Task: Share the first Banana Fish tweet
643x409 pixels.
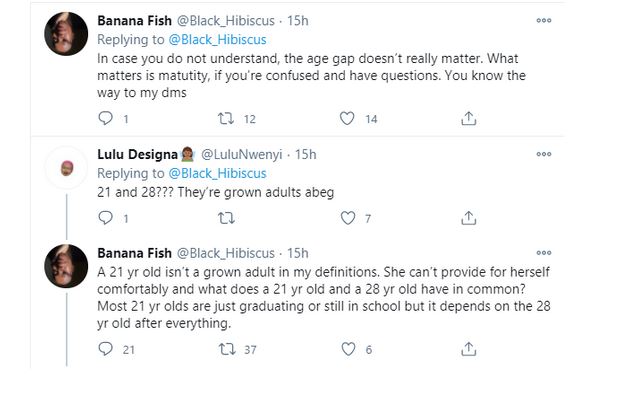Action: click(468, 119)
